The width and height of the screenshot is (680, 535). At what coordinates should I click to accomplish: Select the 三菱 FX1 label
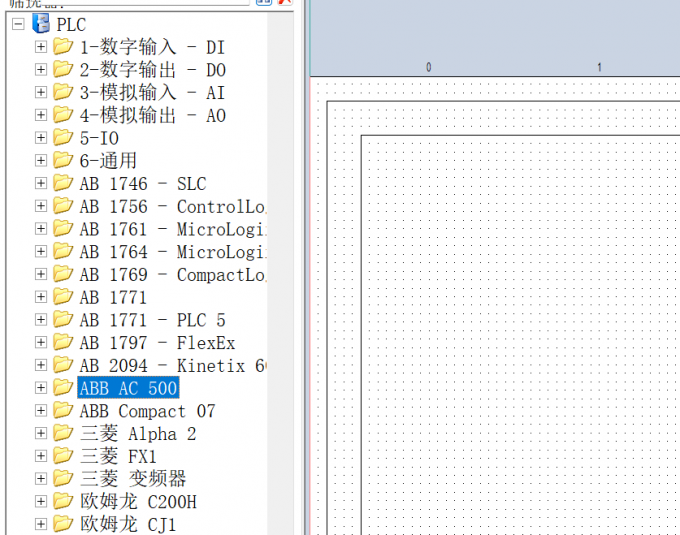[x=118, y=457]
